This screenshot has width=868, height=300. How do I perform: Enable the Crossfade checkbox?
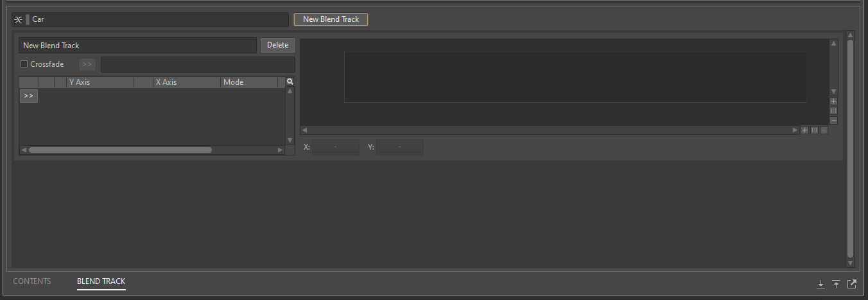(24, 64)
